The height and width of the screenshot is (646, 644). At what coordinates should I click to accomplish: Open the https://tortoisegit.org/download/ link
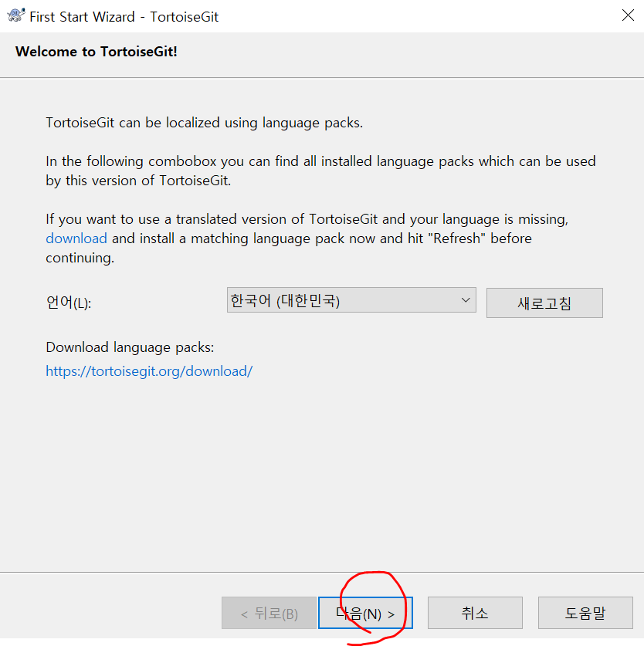click(x=149, y=371)
